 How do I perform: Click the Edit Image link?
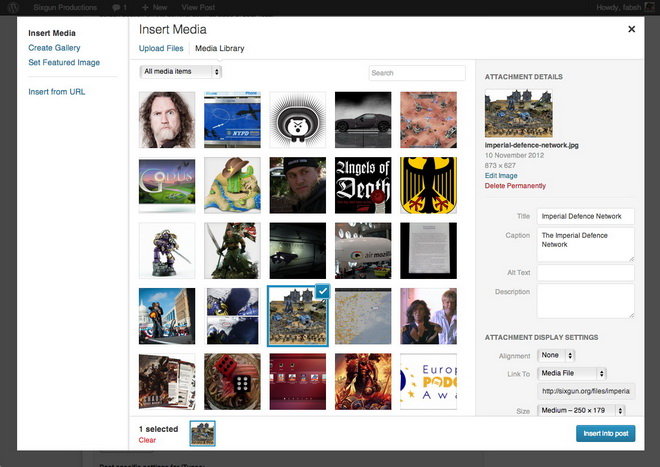(501, 176)
